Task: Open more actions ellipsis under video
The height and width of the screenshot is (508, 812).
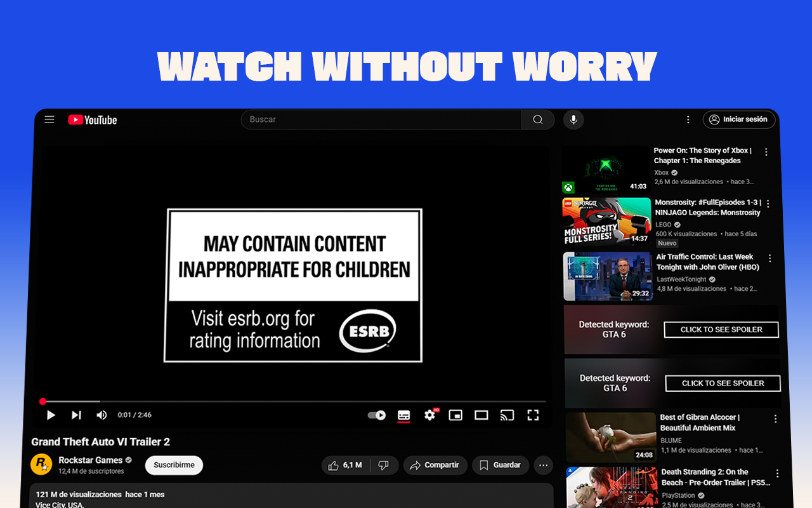Action: tap(543, 465)
